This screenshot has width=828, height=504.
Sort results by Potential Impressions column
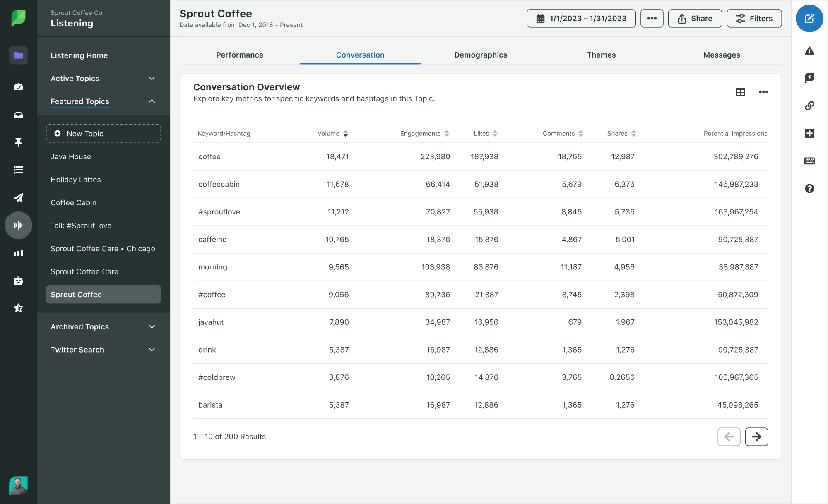[x=736, y=134]
